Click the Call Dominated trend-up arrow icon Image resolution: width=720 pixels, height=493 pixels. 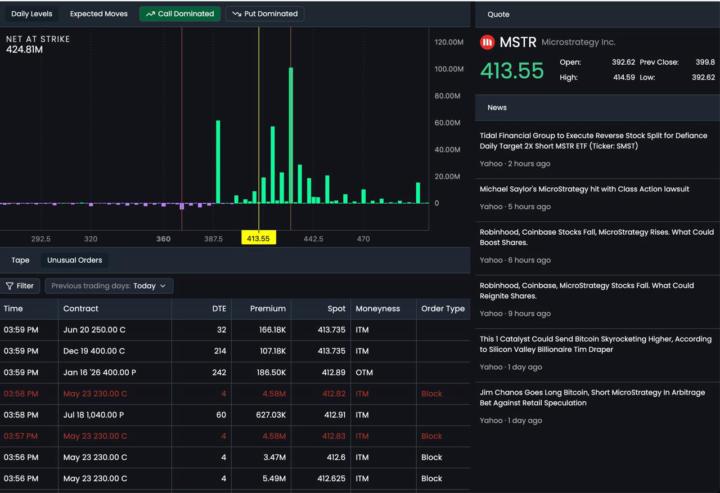(150, 14)
